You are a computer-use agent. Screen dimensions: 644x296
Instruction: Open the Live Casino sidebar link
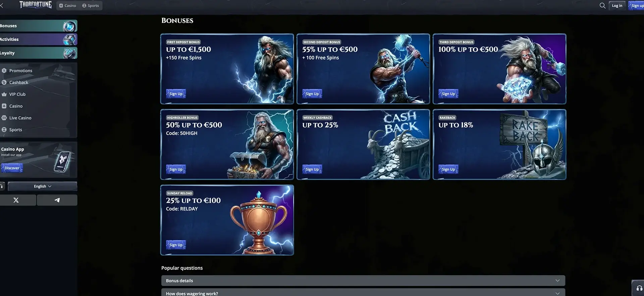[20, 118]
